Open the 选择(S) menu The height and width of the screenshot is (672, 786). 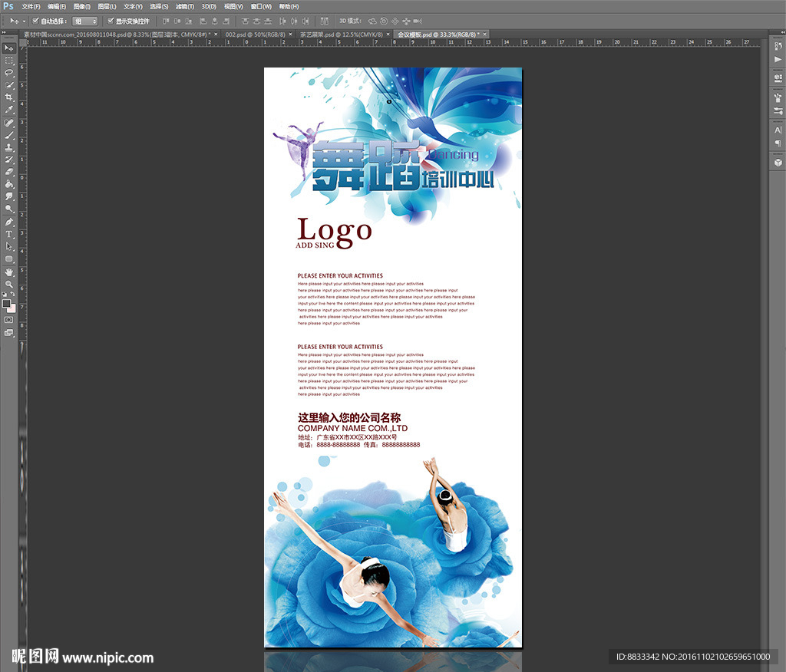click(159, 6)
